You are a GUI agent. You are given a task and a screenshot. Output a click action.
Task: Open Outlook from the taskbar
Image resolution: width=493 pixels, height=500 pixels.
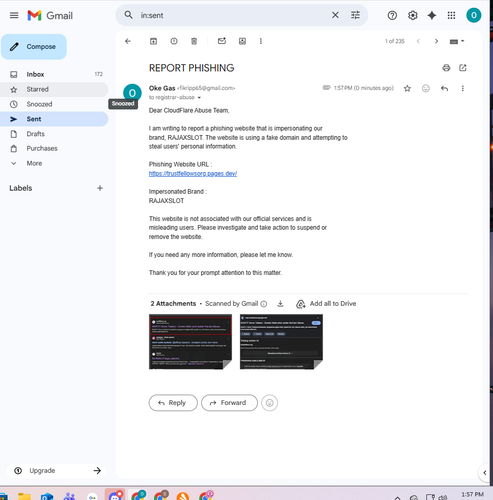pos(47,496)
